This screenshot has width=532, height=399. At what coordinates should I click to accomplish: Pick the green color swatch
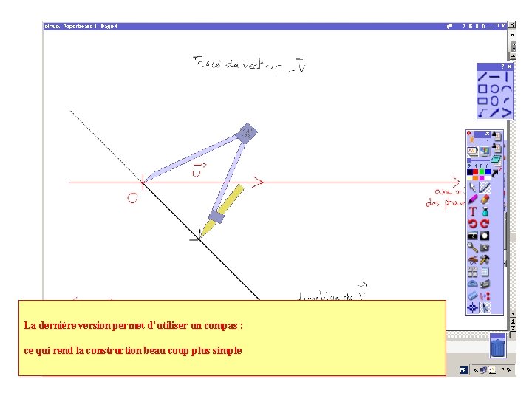(482, 172)
